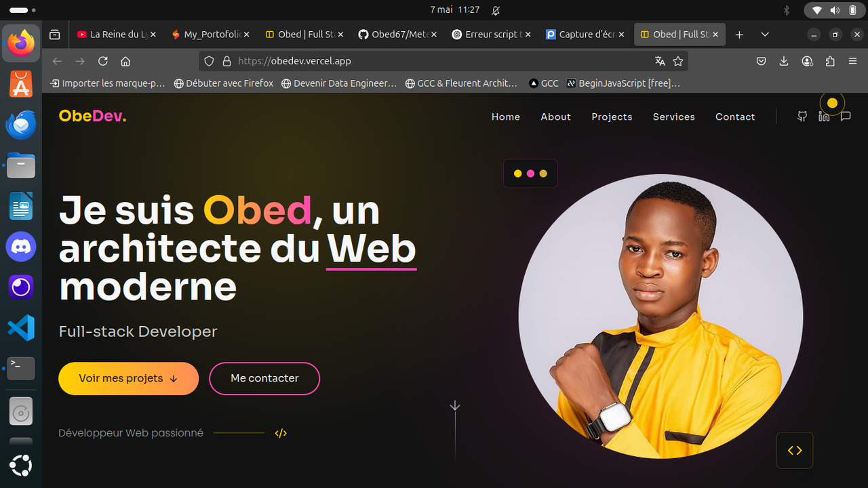The width and height of the screenshot is (868, 488).
Task: Click the yellow code brackets floating button
Action: coord(795,450)
